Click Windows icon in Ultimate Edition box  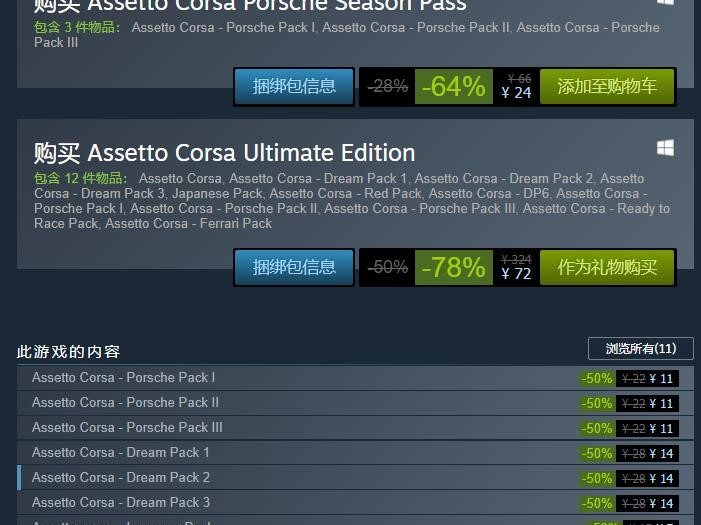click(x=665, y=148)
